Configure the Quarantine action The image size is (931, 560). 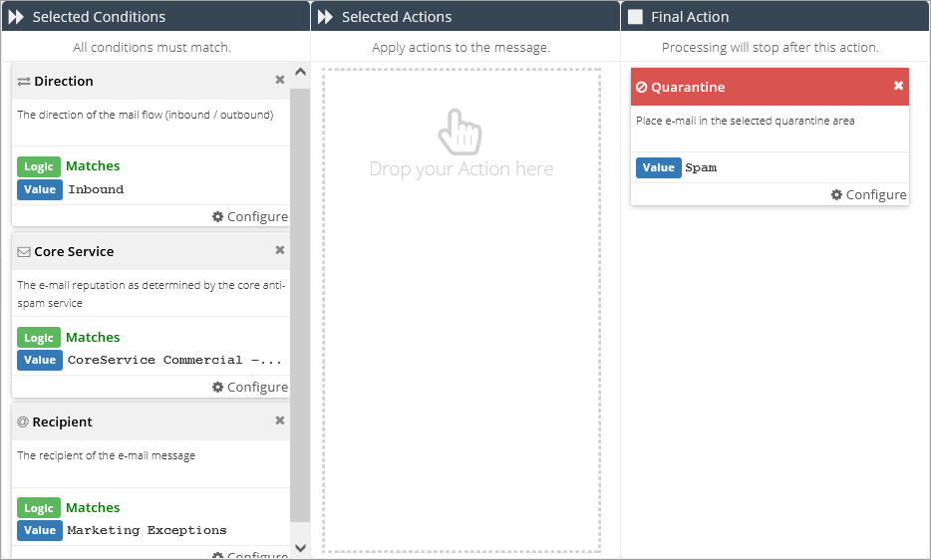(869, 194)
